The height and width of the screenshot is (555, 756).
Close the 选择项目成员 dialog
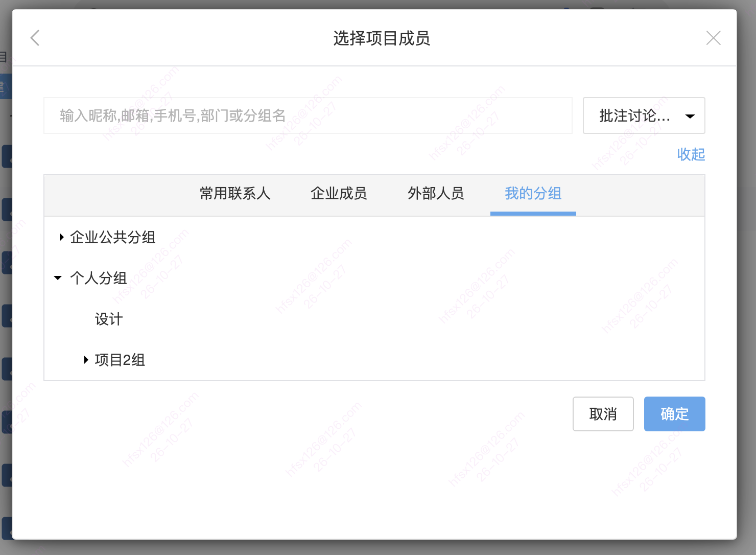coord(713,38)
